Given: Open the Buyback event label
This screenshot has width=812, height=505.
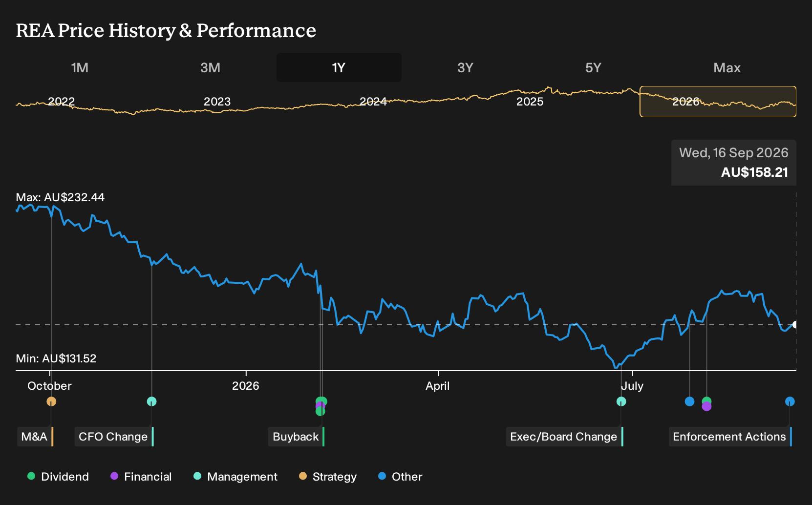Looking at the screenshot, I should tap(296, 437).
